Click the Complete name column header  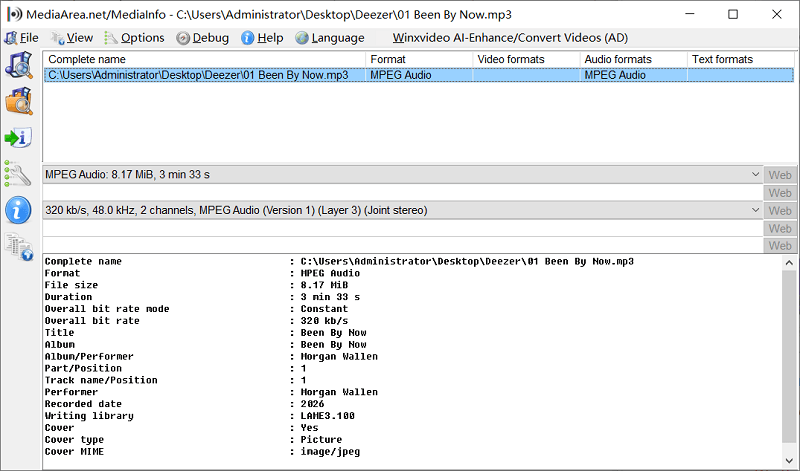pyautogui.click(x=205, y=59)
